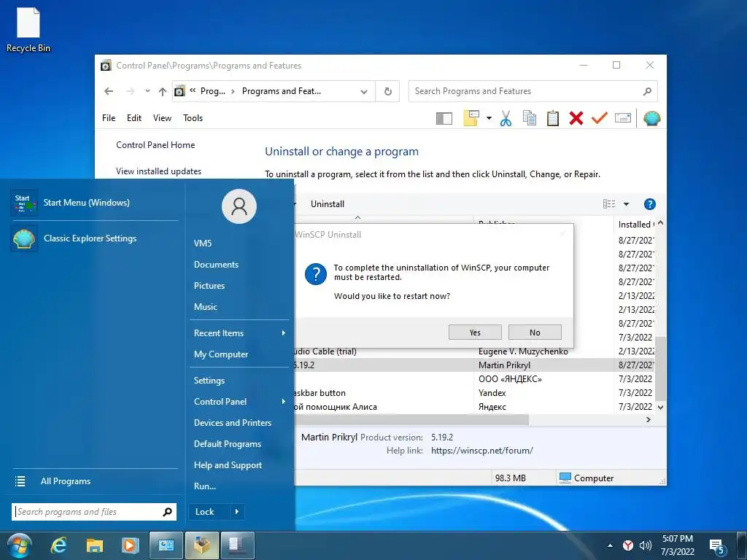747x560 pixels.
Task: Open the Tools menu
Action: (x=193, y=118)
